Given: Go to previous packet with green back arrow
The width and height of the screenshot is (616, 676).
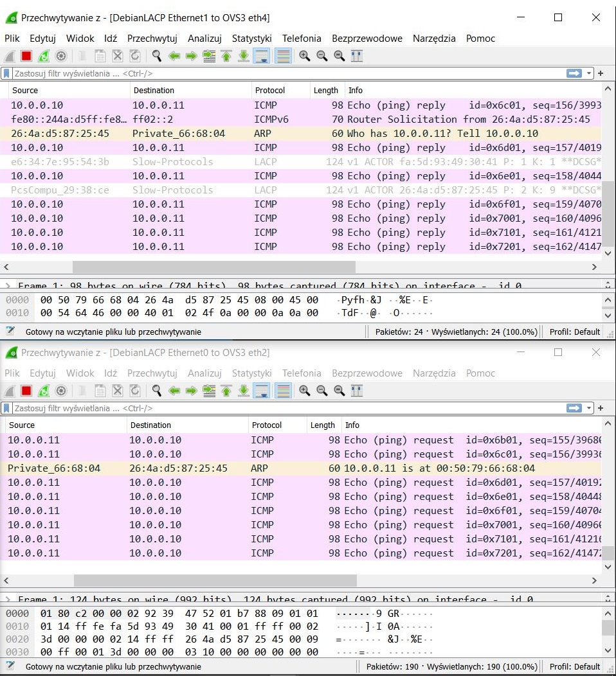Looking at the screenshot, I should coord(175,56).
